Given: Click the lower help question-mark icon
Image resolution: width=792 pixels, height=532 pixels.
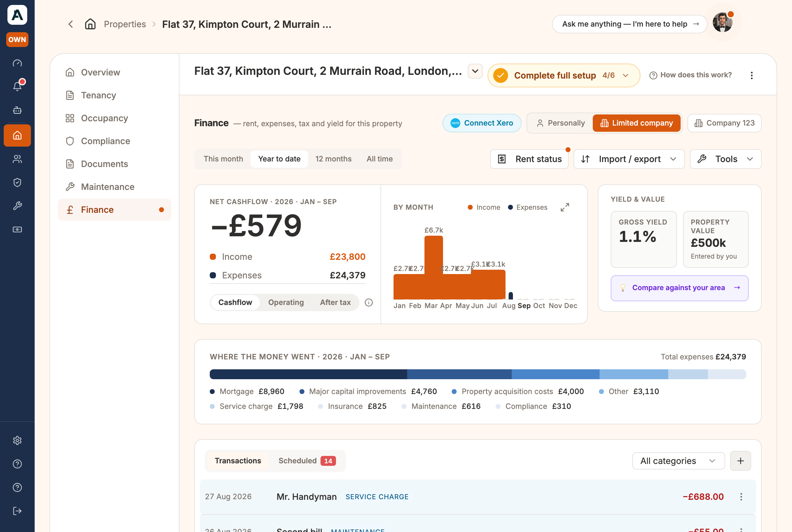Looking at the screenshot, I should pos(17,487).
